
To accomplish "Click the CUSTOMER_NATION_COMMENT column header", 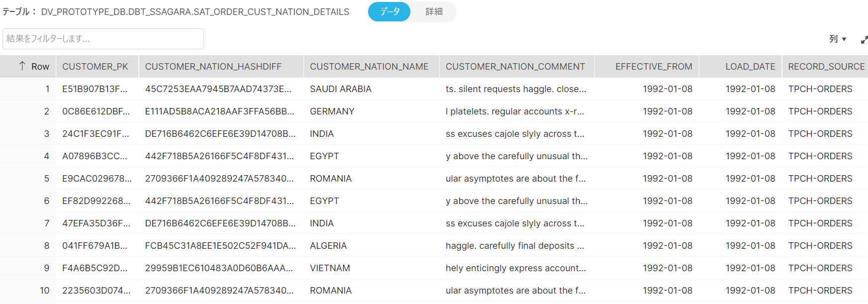I will 515,67.
